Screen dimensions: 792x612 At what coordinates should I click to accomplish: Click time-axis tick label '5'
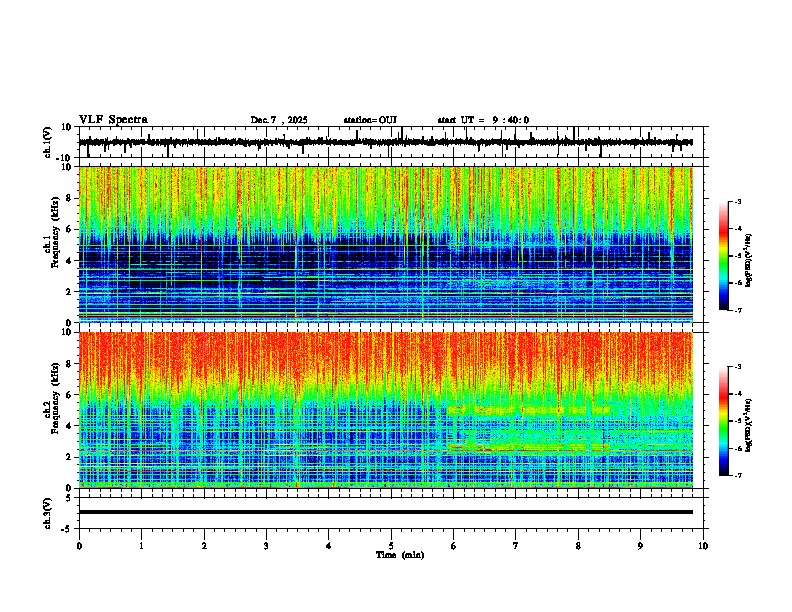(391, 546)
